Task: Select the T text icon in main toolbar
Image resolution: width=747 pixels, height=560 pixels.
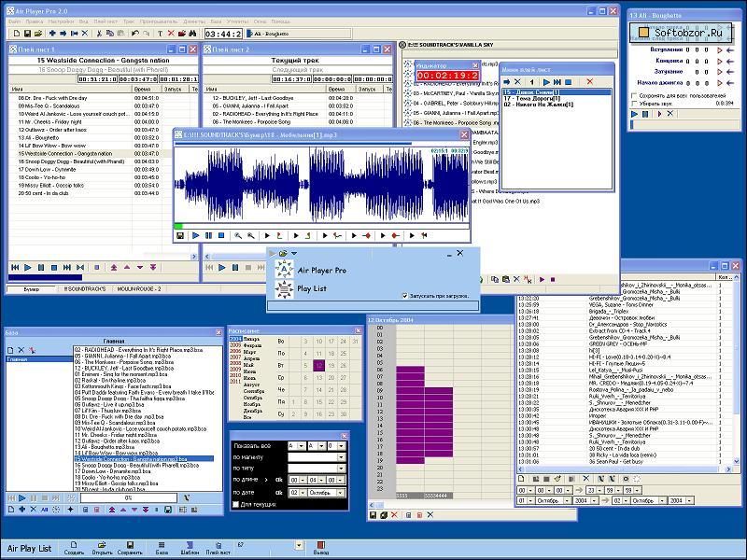Action: (x=160, y=34)
